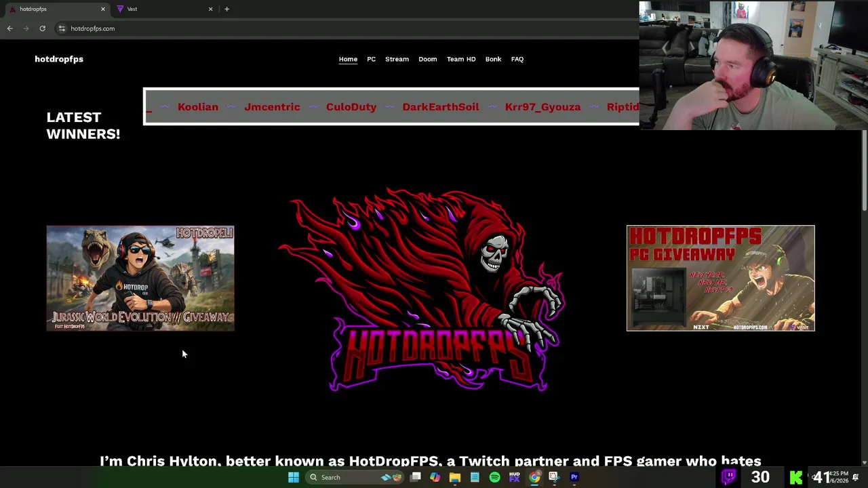This screenshot has height=488, width=868.
Task: Reload the page with the refresh icon
Action: pyautogui.click(x=42, y=28)
